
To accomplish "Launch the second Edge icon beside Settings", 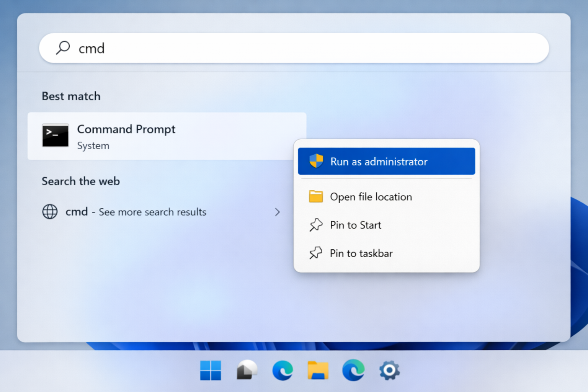I will coord(353,370).
